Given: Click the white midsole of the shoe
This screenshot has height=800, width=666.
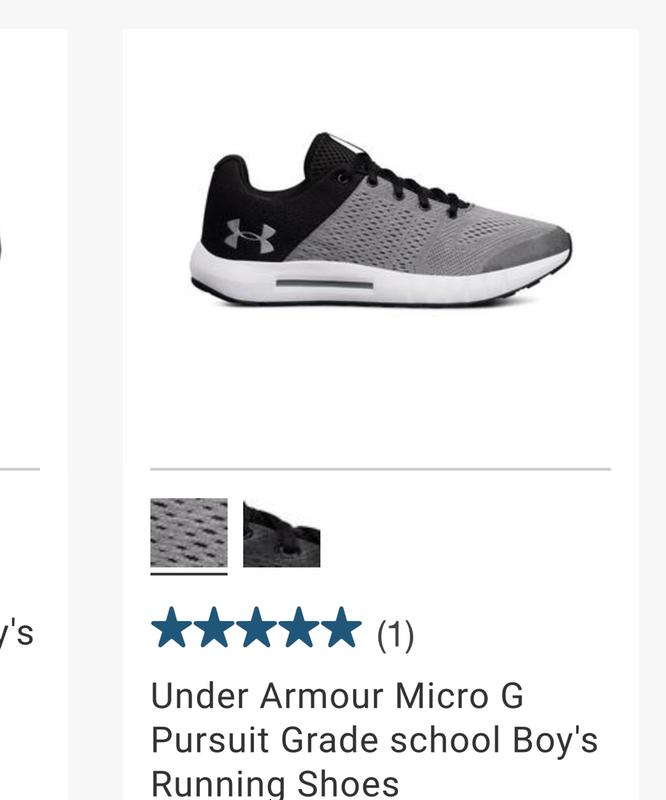Looking at the screenshot, I should 378,283.
